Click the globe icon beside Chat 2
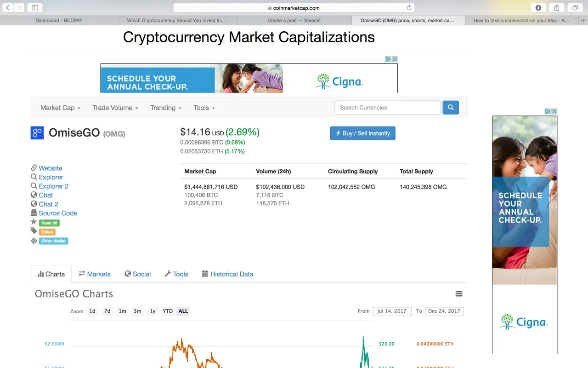The height and width of the screenshot is (368, 588). pos(34,204)
